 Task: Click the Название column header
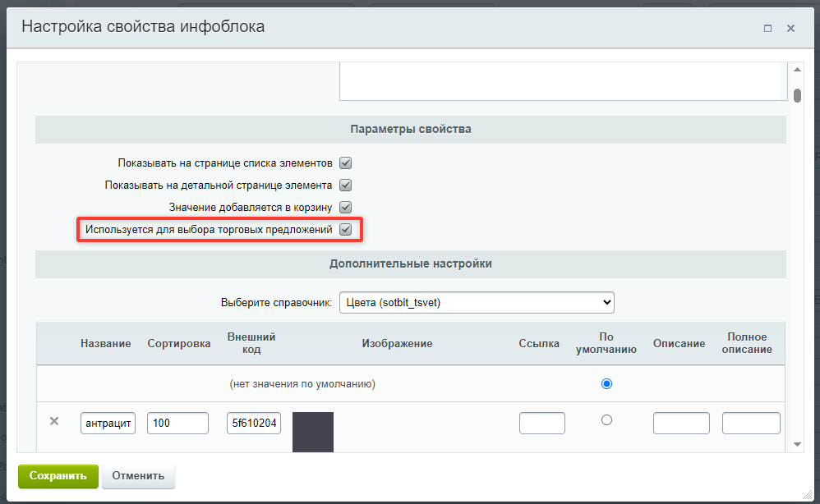(x=106, y=344)
